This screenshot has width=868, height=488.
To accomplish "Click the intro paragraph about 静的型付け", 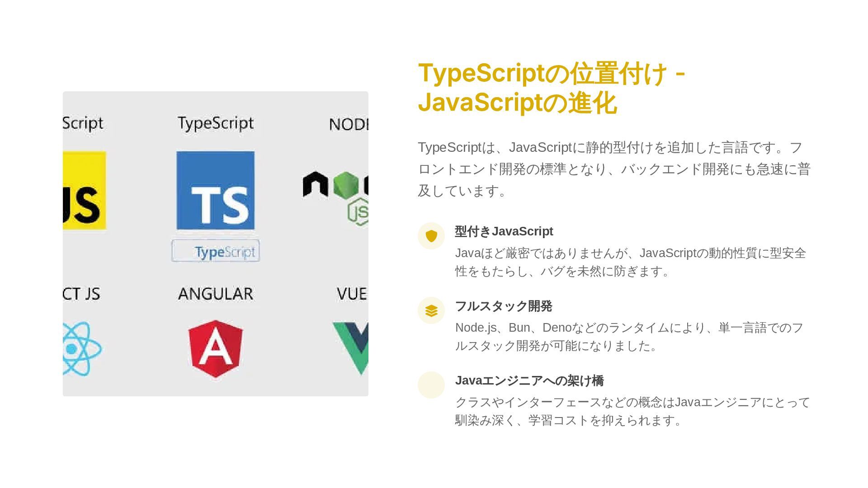I will click(x=613, y=169).
